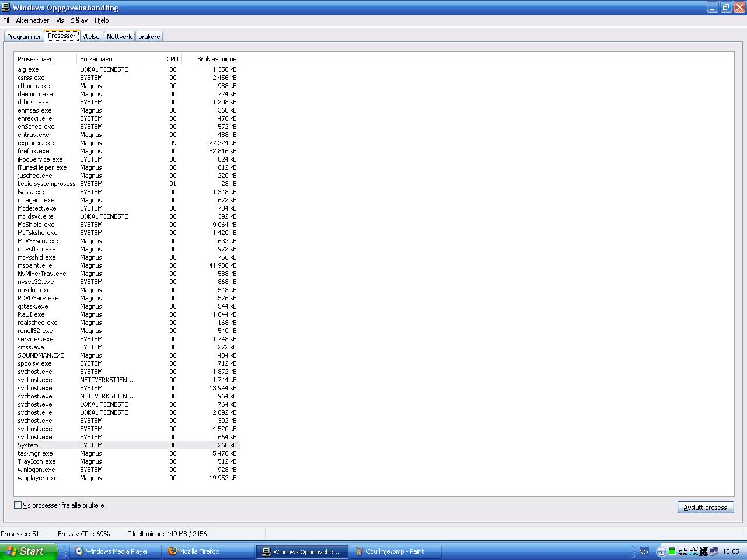This screenshot has height=560, width=747.
Task: Sort by Prosessnavn column header
Action: 45,59
